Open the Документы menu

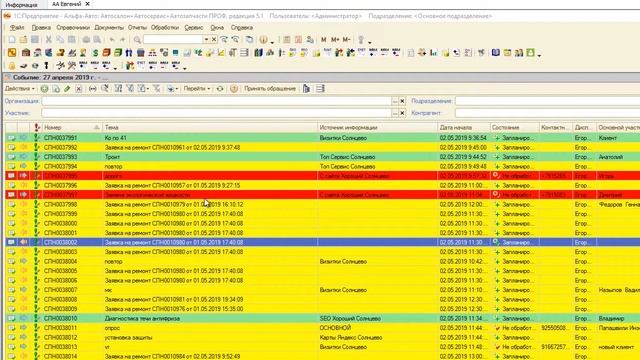(x=109, y=28)
